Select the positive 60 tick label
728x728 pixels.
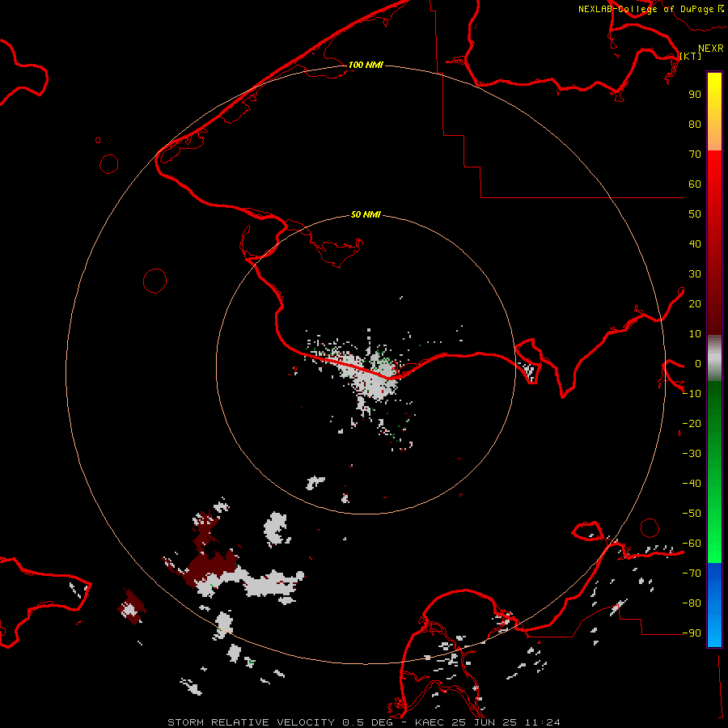695,184
